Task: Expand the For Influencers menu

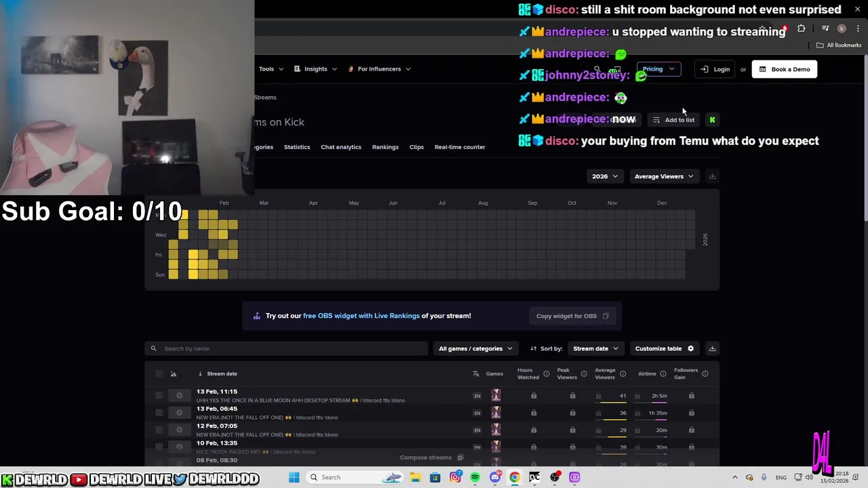Action: (x=379, y=69)
